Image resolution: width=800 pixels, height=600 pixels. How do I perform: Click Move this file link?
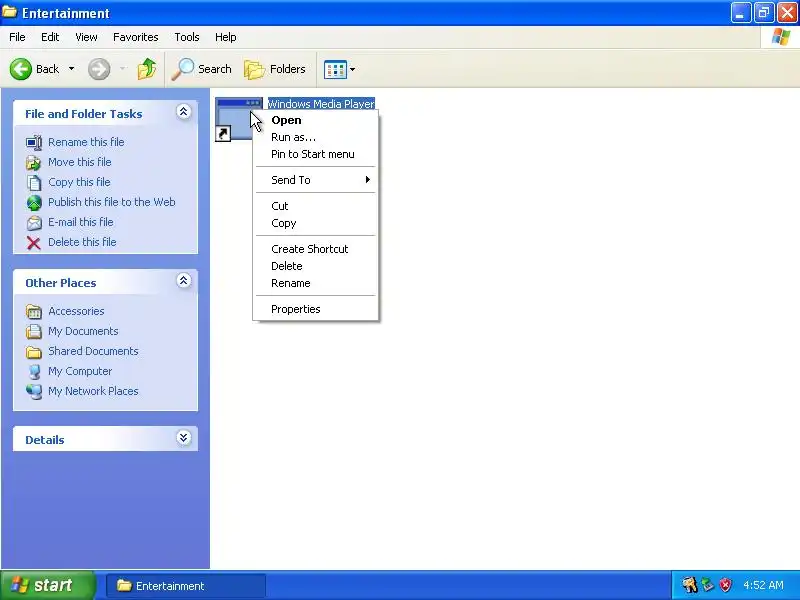click(x=80, y=162)
